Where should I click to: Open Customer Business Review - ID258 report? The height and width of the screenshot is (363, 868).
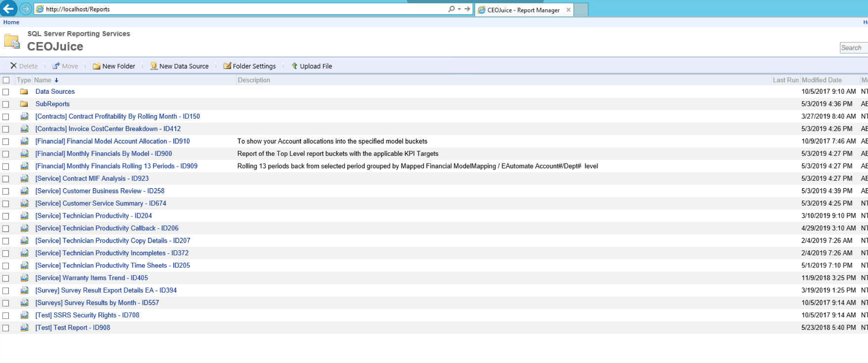point(100,191)
